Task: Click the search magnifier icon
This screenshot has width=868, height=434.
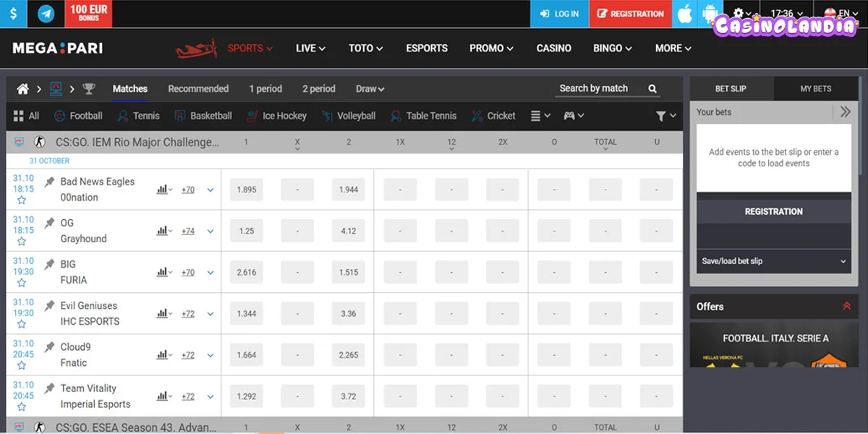Action: (x=652, y=89)
